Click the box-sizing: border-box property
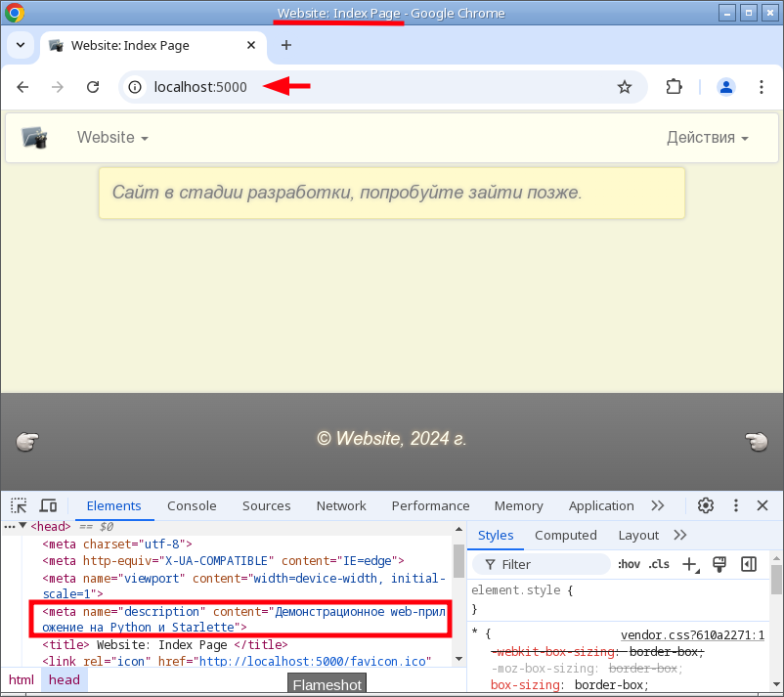784x697 pixels. pyautogui.click(x=569, y=685)
